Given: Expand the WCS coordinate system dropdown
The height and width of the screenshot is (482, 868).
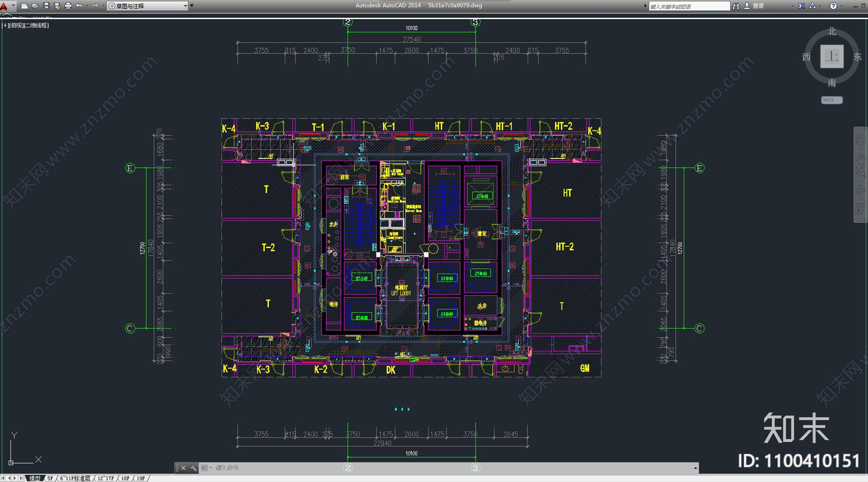Looking at the screenshot, I should [x=832, y=100].
